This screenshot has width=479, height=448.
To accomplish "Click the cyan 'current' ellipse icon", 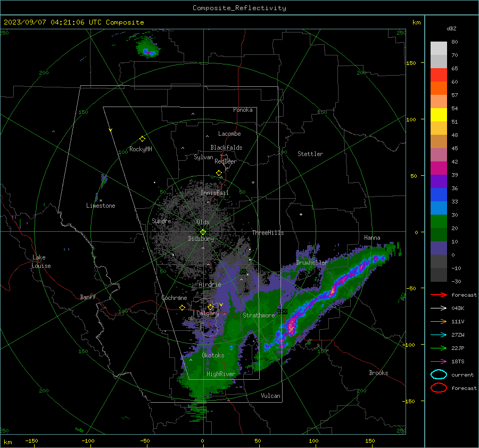I will point(439,374).
